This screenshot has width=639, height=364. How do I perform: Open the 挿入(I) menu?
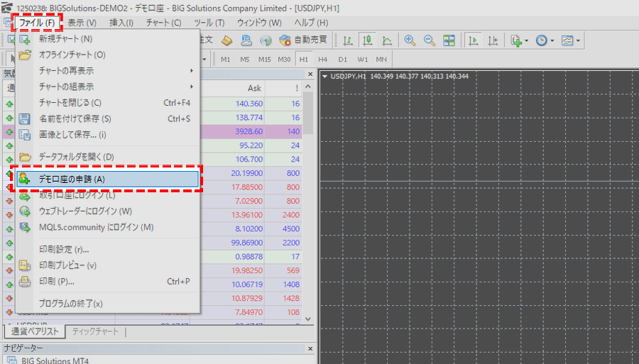click(x=121, y=23)
